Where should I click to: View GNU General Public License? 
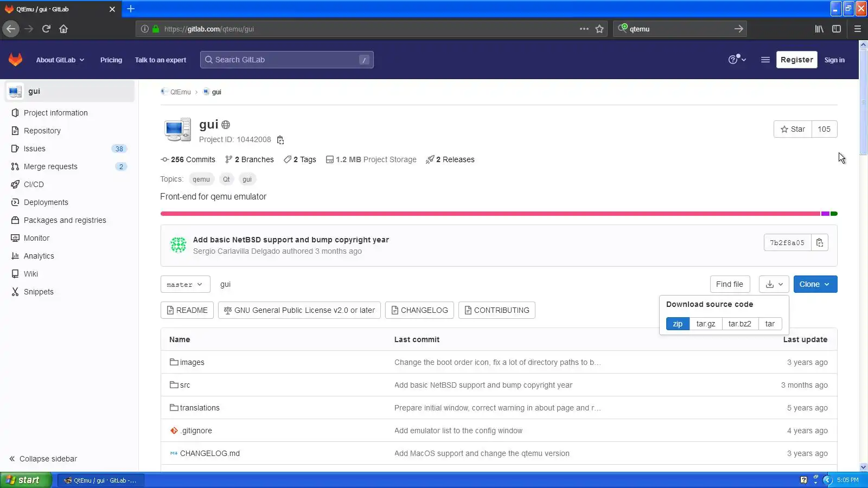pos(299,310)
